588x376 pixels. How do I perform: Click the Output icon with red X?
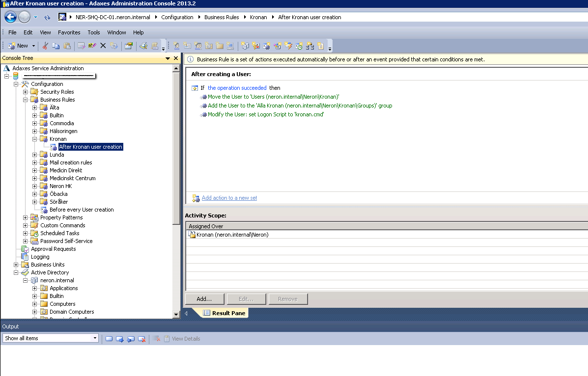click(142, 339)
